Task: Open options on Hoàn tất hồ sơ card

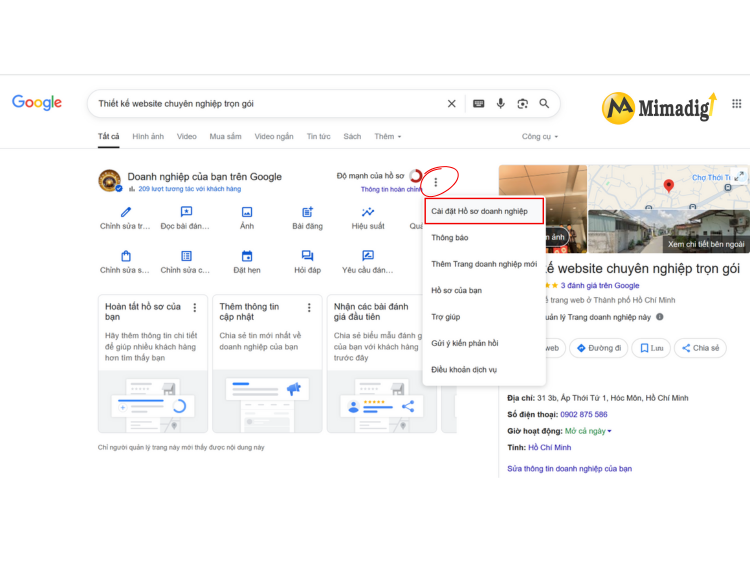Action: [195, 308]
